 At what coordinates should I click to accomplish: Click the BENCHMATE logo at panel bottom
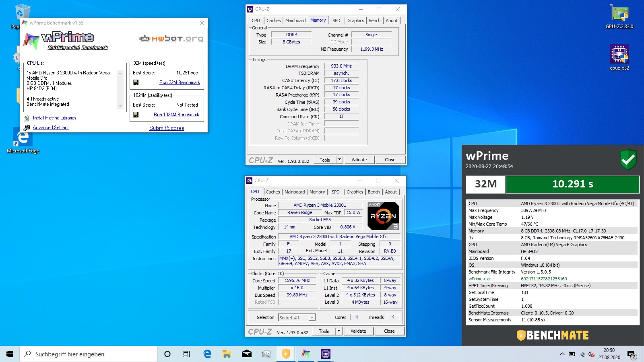(553, 335)
